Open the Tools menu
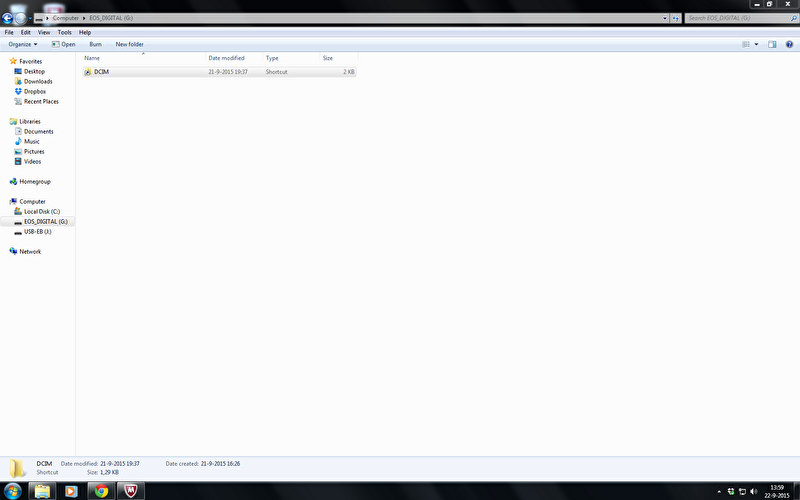This screenshot has height=500, width=800. (64, 32)
